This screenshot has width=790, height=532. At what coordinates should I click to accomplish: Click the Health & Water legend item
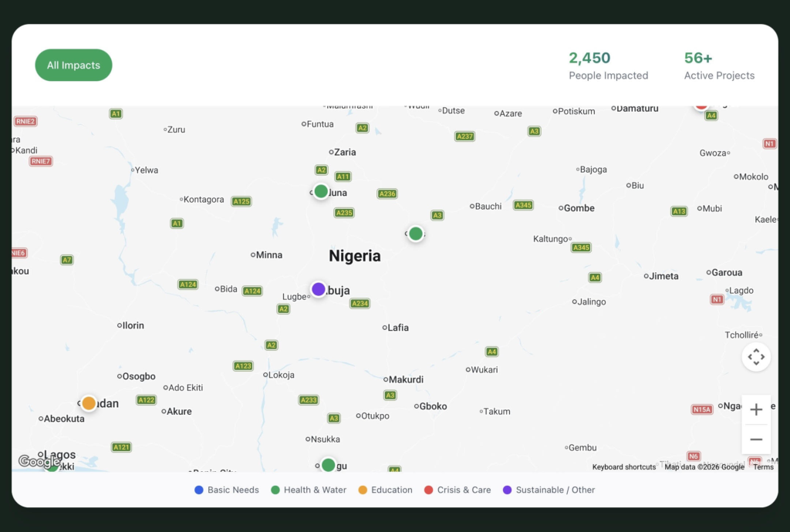point(309,490)
